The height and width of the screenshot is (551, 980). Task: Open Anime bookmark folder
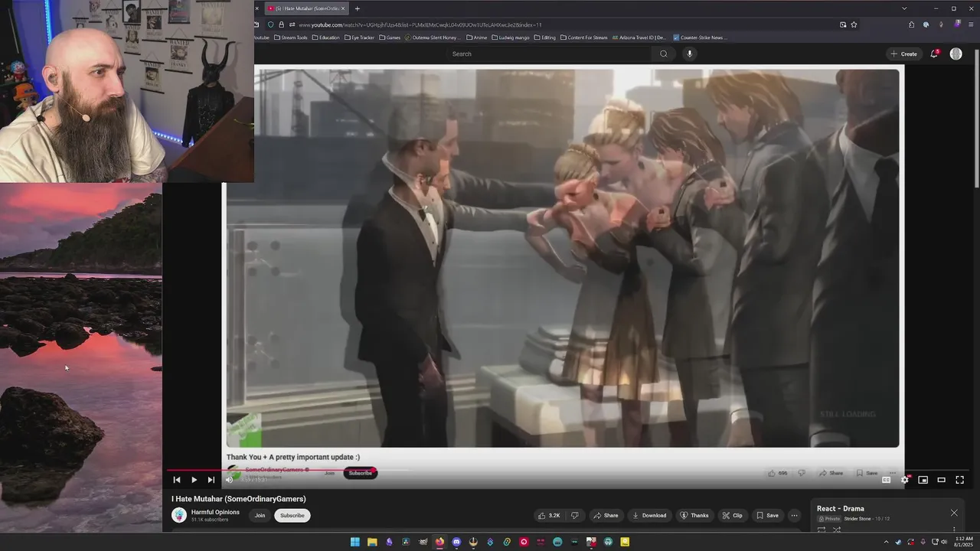(x=476, y=37)
